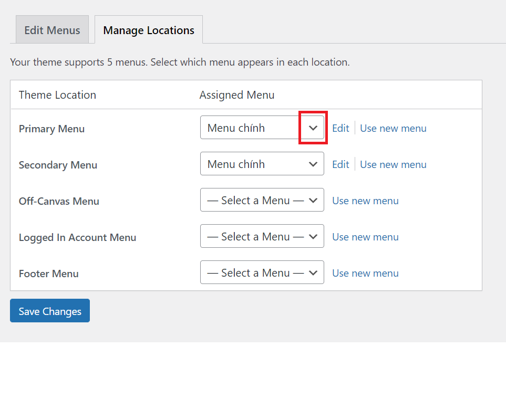506x420 pixels.
Task: Switch to the Edit Menus tab
Action: click(52, 30)
